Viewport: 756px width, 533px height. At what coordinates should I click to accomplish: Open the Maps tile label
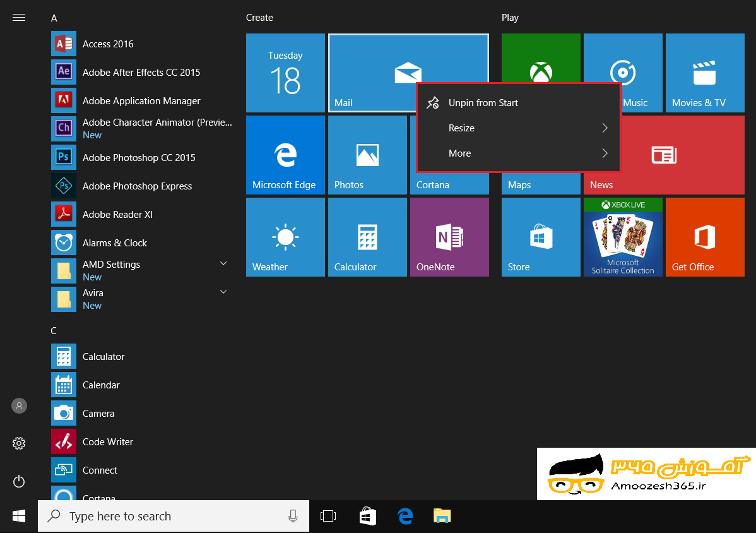click(519, 185)
